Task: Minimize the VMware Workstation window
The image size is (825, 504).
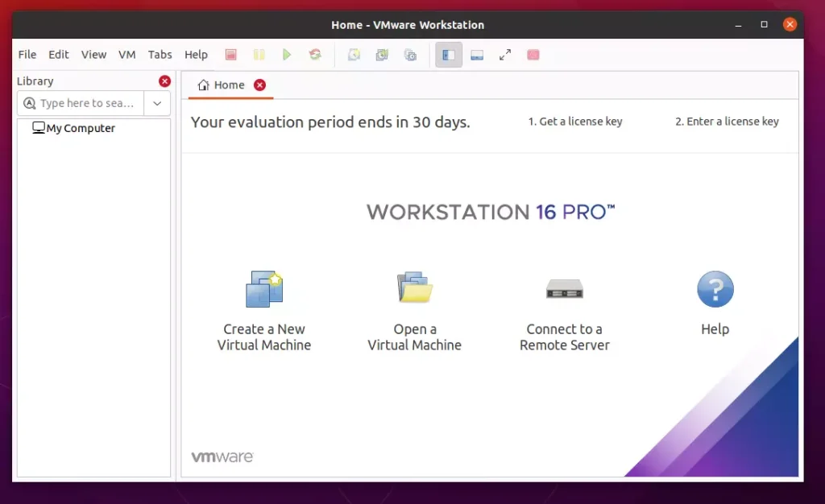Action: pos(738,25)
